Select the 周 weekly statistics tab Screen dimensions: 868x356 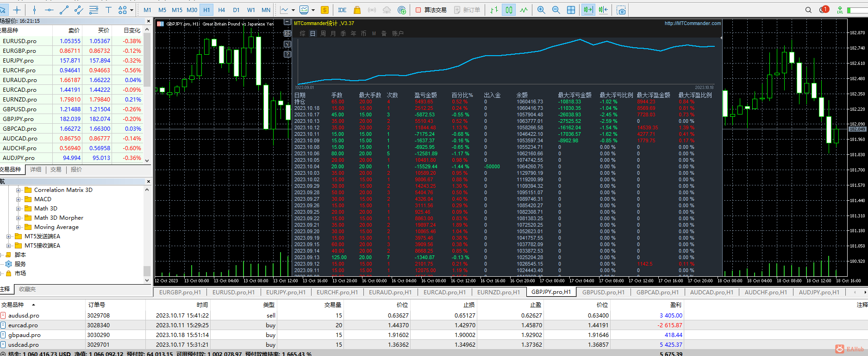click(323, 33)
